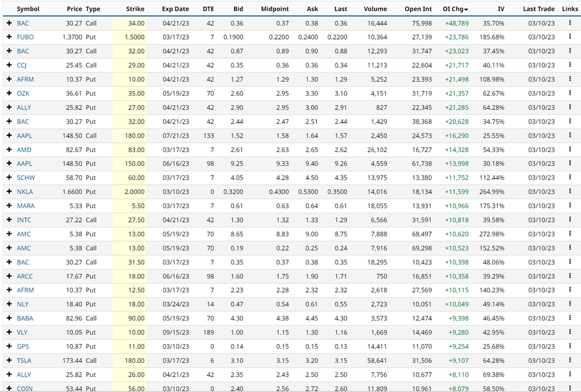Open the GPS symbol link
The image size is (581, 392).
click(23, 346)
